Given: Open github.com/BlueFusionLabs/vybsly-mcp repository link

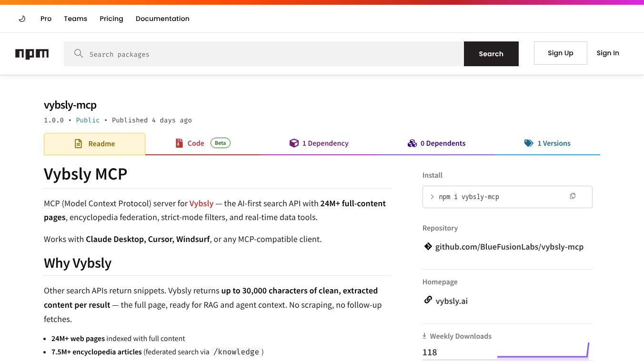Looking at the screenshot, I should coord(509,247).
